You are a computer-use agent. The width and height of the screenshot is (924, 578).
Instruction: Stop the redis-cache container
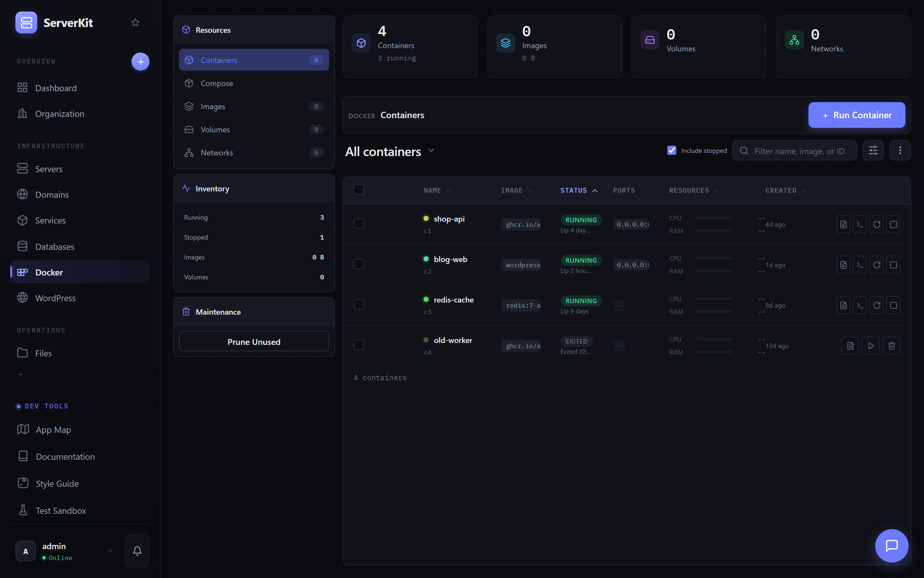[894, 305]
